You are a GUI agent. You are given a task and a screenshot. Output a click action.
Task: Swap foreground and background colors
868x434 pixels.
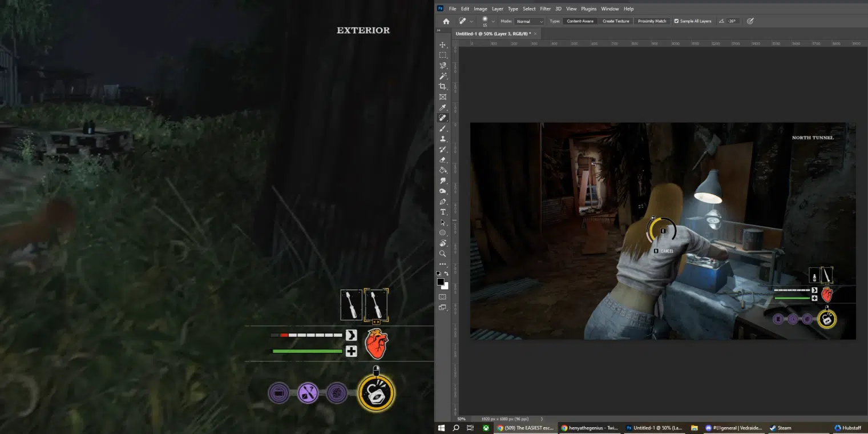[x=446, y=274]
